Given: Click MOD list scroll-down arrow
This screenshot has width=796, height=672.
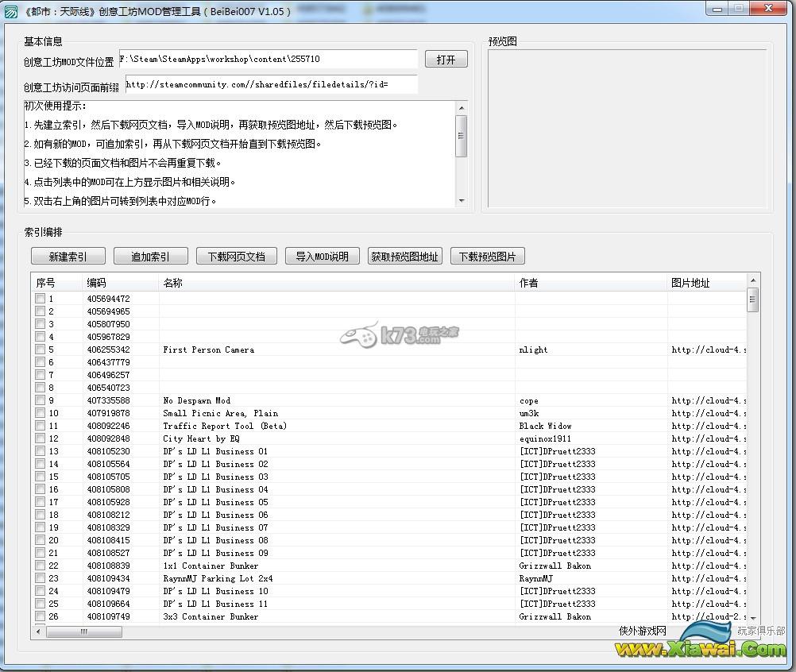Looking at the screenshot, I should pos(753,618).
